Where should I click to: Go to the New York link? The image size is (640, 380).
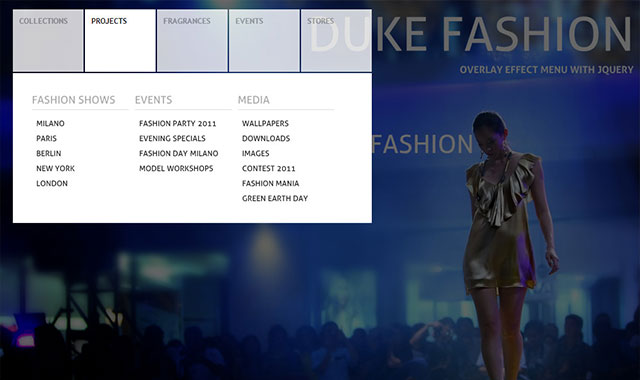pyautogui.click(x=56, y=168)
